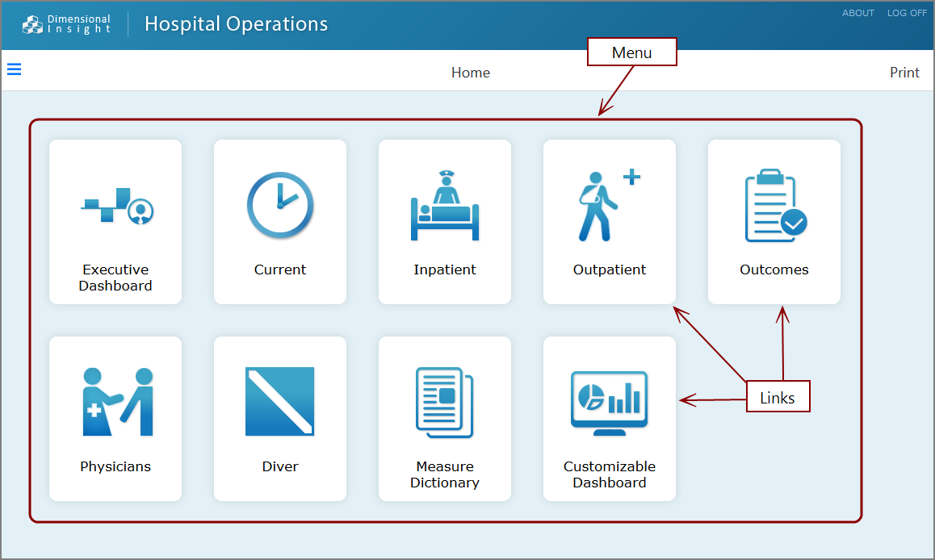Open the Outcomes clipboard icon
The width and height of the screenshot is (935, 560).
(774, 206)
